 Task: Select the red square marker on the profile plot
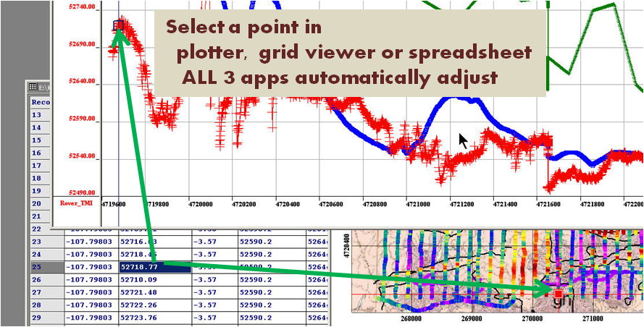119,27
